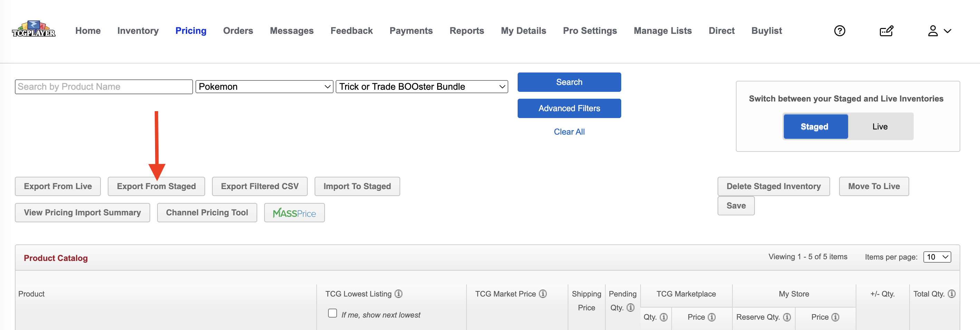Click TCG Market Price info icon
The width and height of the screenshot is (980, 330).
pos(543,293)
